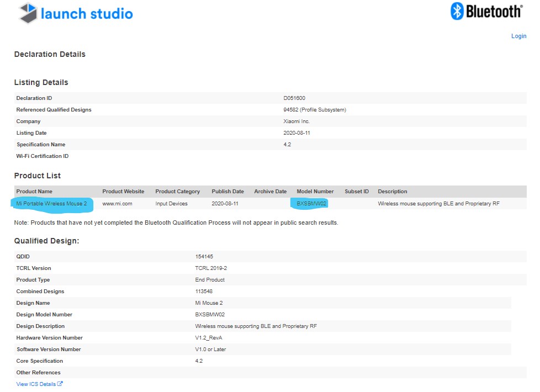540x392 pixels.
Task: Open the Login link
Action: (518, 36)
